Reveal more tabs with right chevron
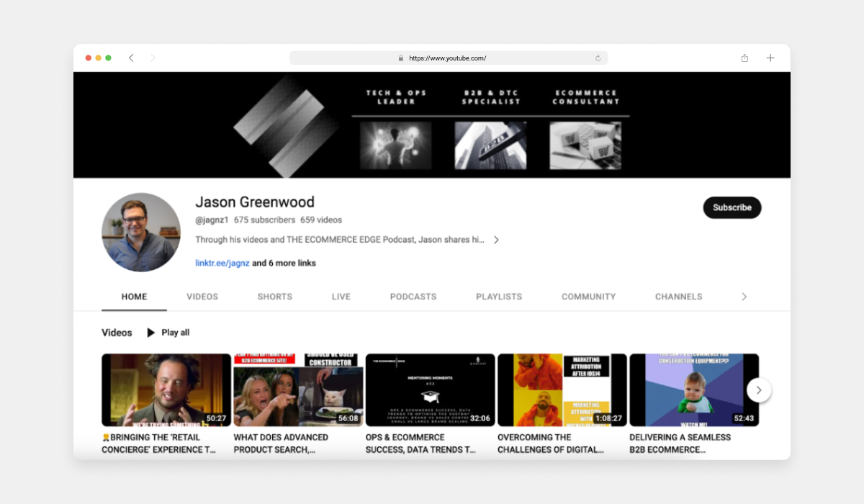The width and height of the screenshot is (864, 504). point(744,297)
